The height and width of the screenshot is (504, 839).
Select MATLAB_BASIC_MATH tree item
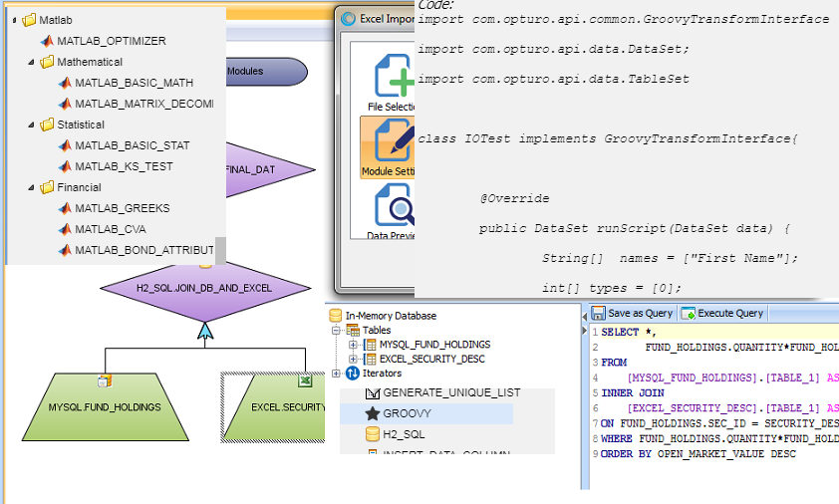tap(134, 83)
